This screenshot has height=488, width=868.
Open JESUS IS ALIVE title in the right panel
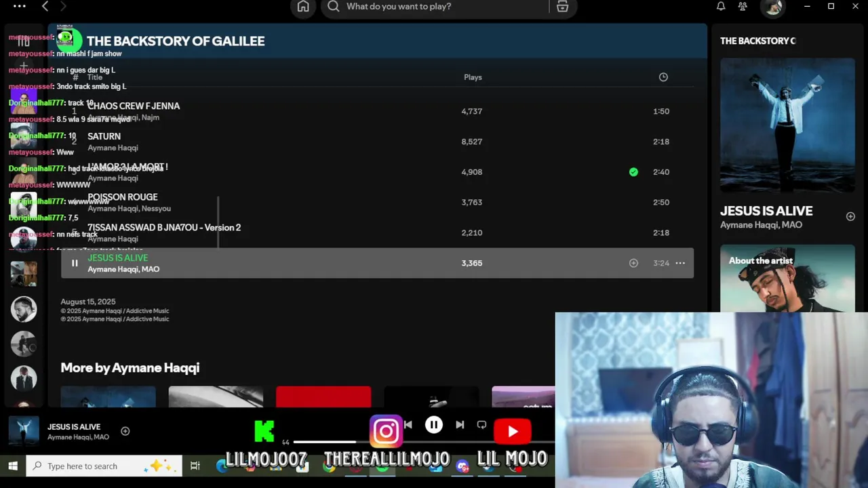coord(766,211)
